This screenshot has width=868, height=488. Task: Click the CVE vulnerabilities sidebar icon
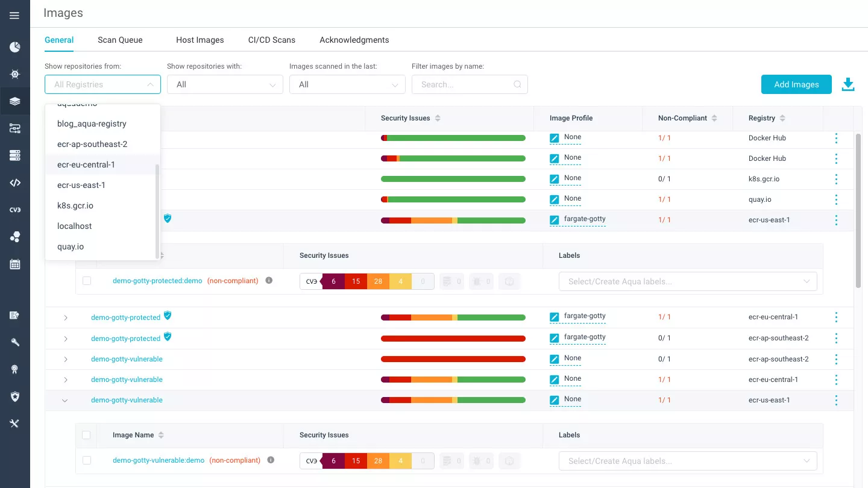(x=15, y=210)
